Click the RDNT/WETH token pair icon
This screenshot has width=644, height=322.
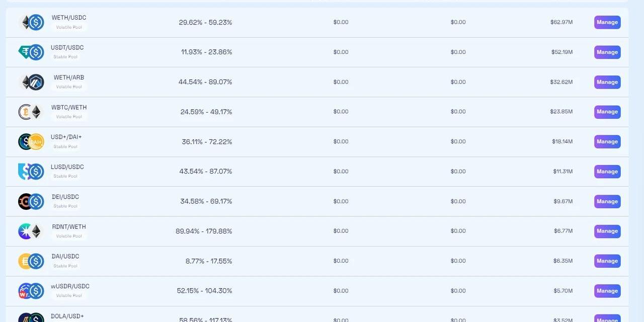(x=31, y=231)
